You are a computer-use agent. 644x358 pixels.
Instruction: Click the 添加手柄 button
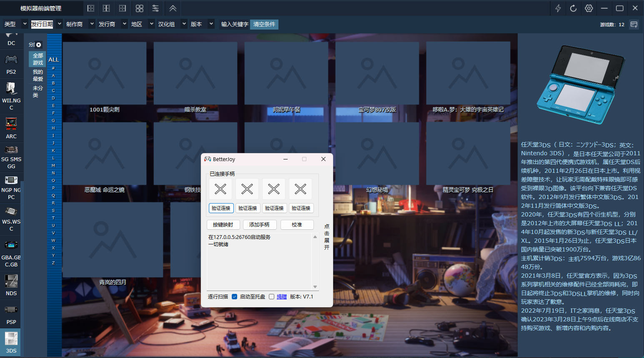pyautogui.click(x=259, y=225)
